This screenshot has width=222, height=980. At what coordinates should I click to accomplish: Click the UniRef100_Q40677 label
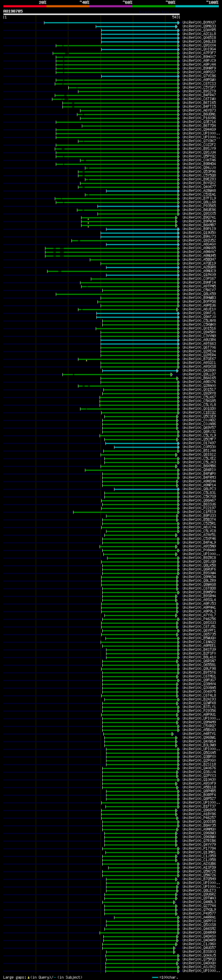point(199,187)
